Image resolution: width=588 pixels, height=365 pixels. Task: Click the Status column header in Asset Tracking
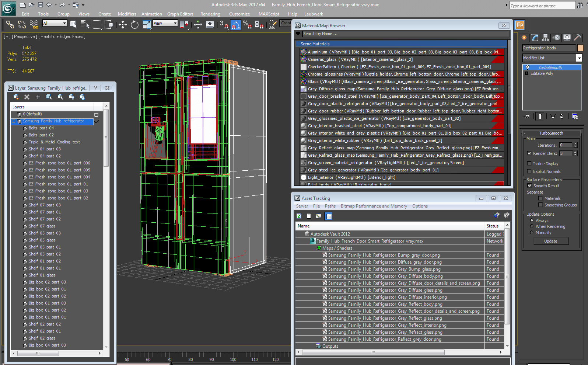[x=494, y=226]
